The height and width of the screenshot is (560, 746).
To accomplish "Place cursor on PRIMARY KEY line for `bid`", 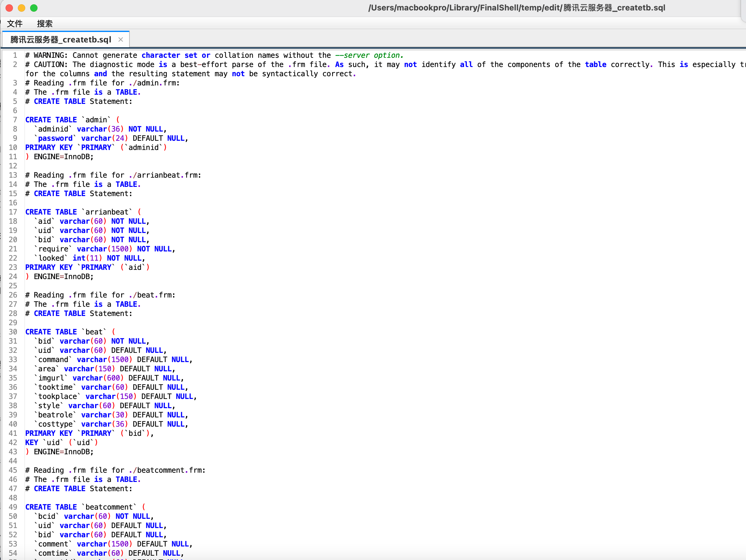I will 89,433.
